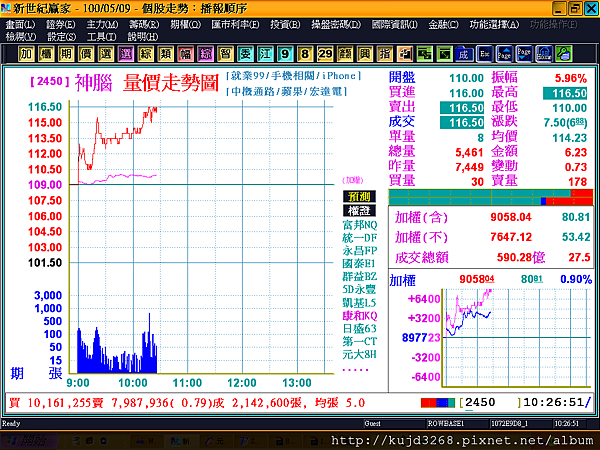The width and height of the screenshot is (600, 450).
Task: Click the yellow 選 toolbar icon
Action: click(106, 54)
